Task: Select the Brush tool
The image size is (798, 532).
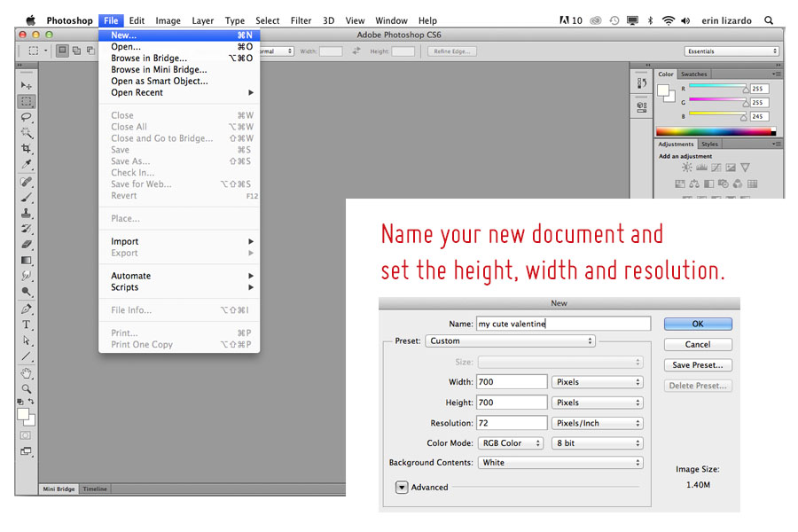Action: pyautogui.click(x=26, y=198)
